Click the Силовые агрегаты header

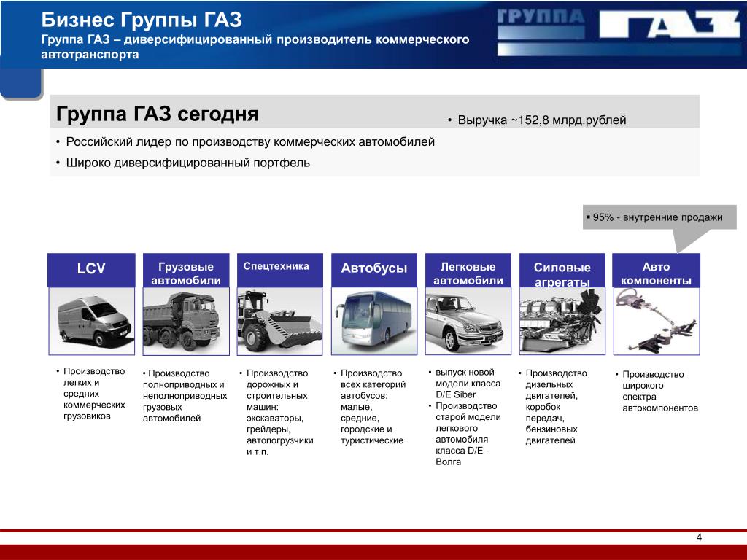pyautogui.click(x=562, y=270)
